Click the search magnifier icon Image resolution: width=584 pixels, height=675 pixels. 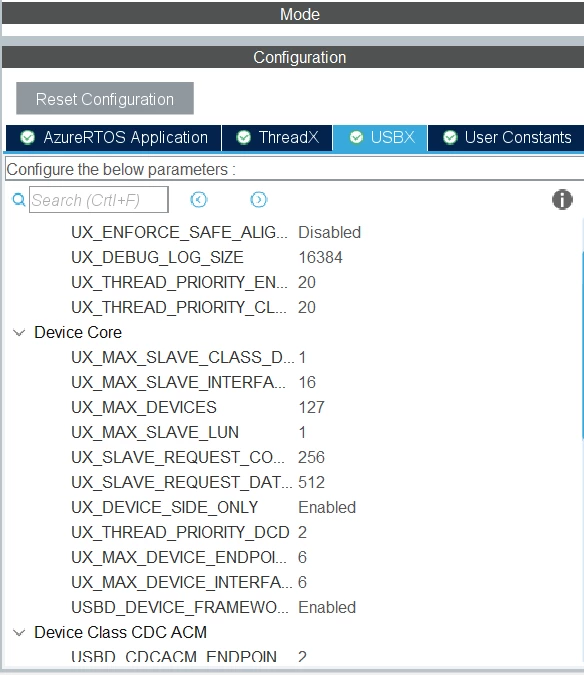(19, 200)
